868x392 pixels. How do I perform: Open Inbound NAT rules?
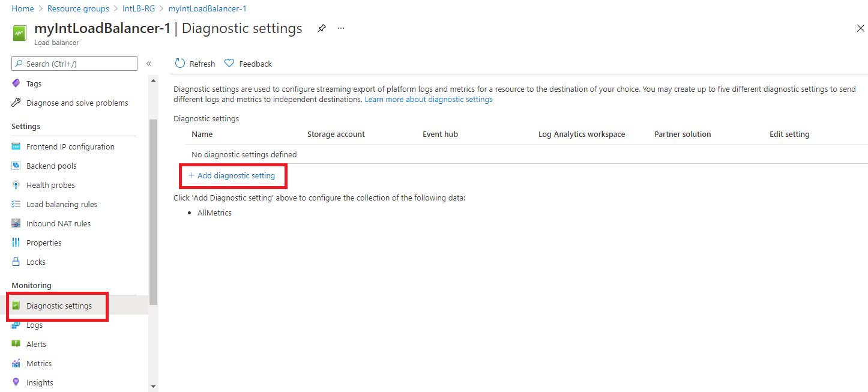58,223
